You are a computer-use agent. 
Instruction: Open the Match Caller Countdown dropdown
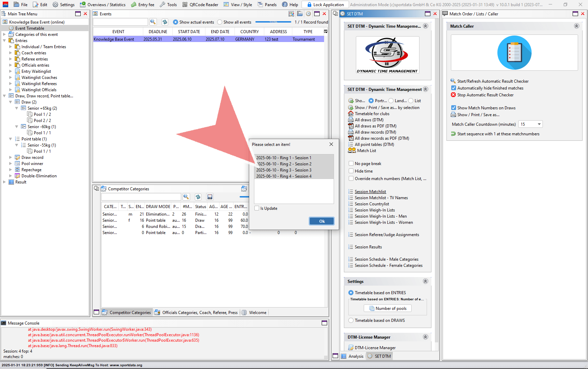pyautogui.click(x=539, y=124)
